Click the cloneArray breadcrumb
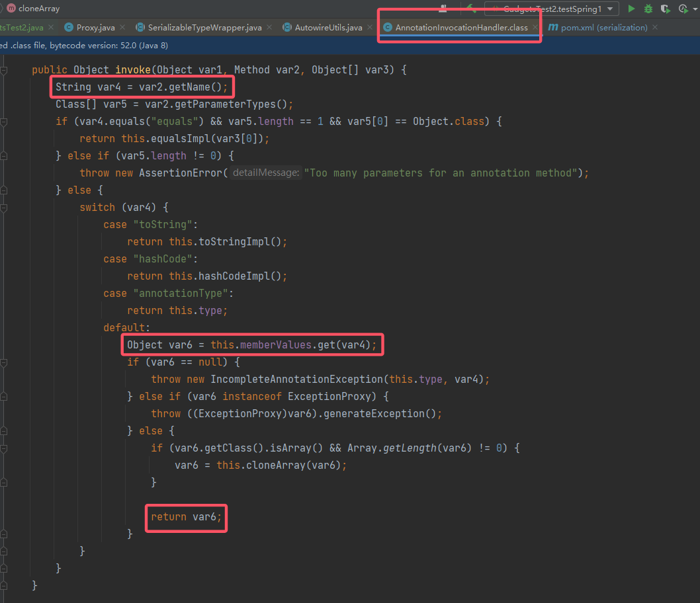The width and height of the screenshot is (700, 603). [34, 9]
